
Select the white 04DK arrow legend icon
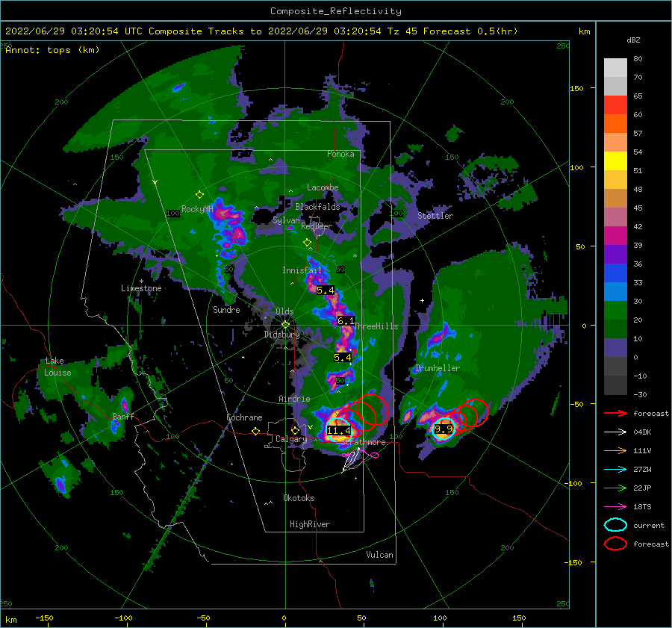coord(615,432)
